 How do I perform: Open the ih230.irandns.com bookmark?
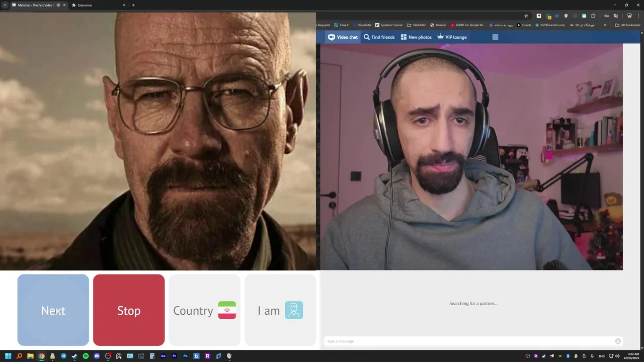tap(550, 25)
